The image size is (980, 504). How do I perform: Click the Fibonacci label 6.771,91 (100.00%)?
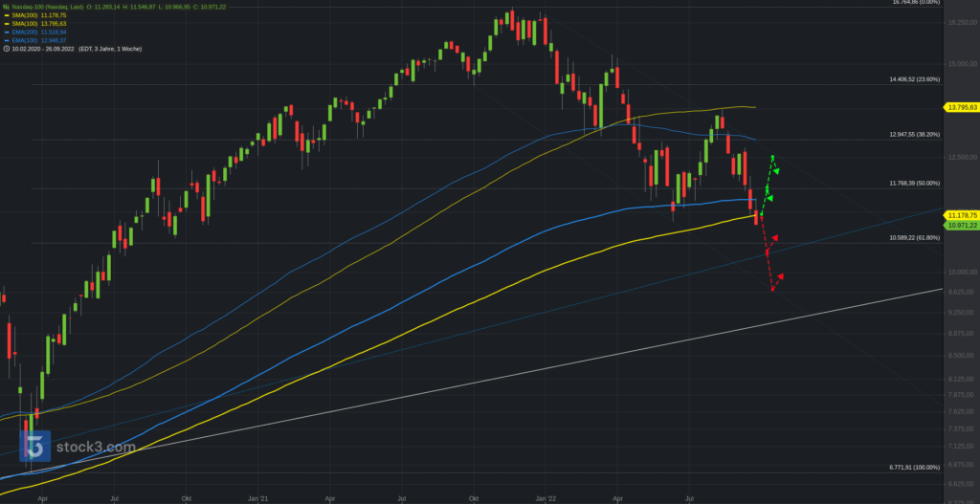coord(914,467)
